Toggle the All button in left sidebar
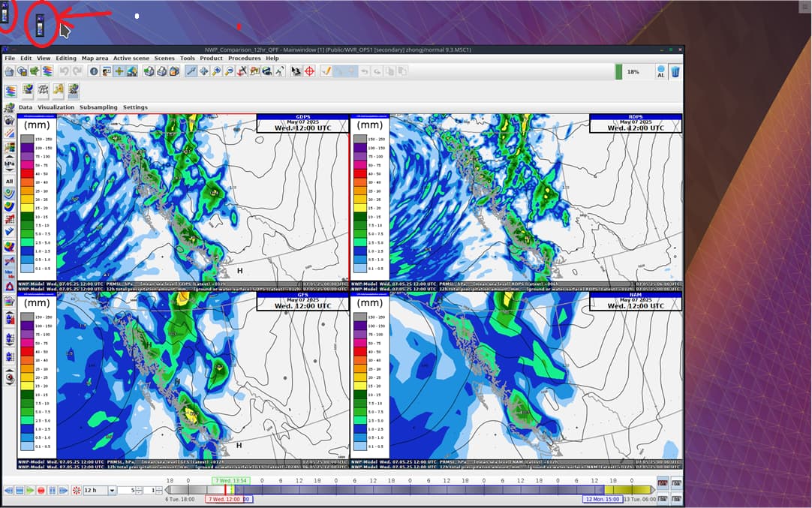 pyautogui.click(x=9, y=182)
